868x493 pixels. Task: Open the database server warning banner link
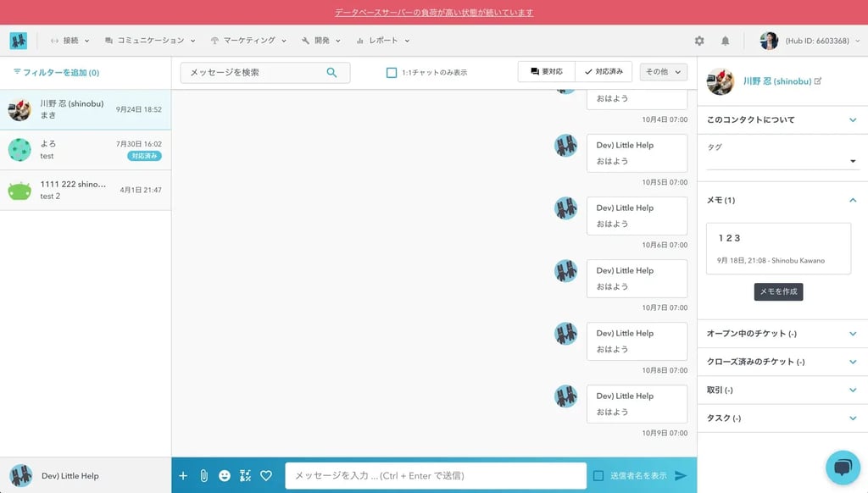coord(434,12)
